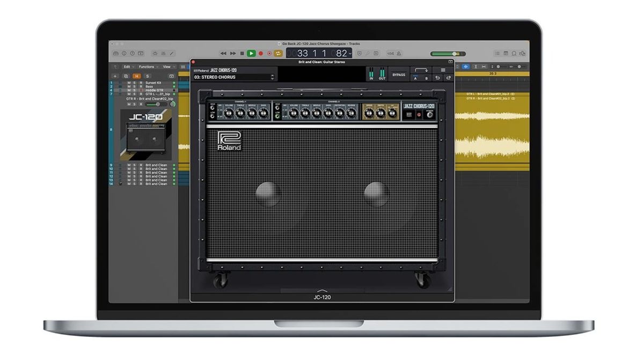Open the Quick Help question mark icon
Screen dimensions: 644x362
[132, 54]
